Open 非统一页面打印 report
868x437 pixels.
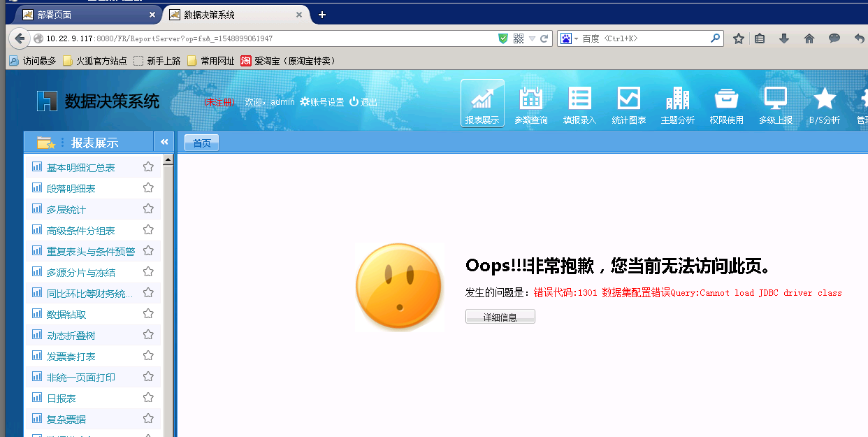pos(81,378)
